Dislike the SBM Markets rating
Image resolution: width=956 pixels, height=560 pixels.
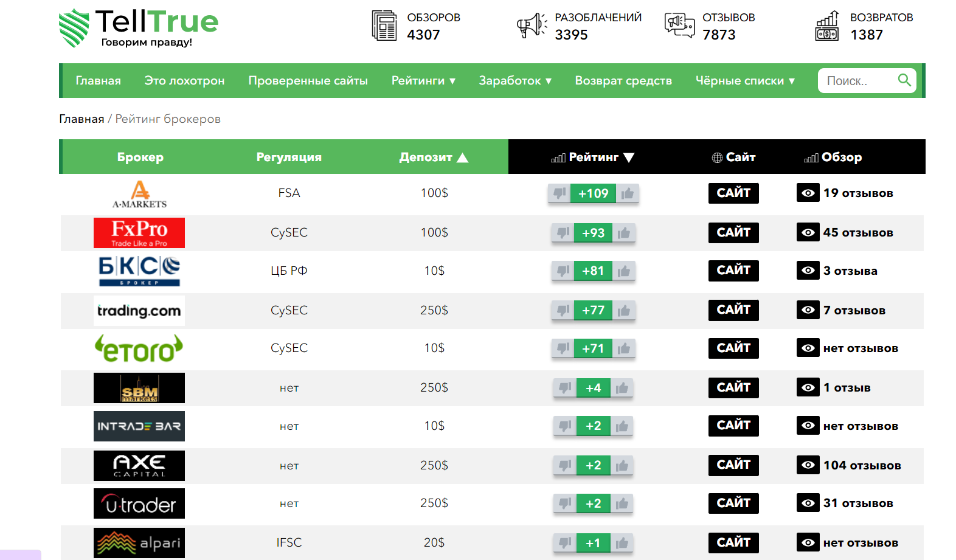(x=565, y=388)
